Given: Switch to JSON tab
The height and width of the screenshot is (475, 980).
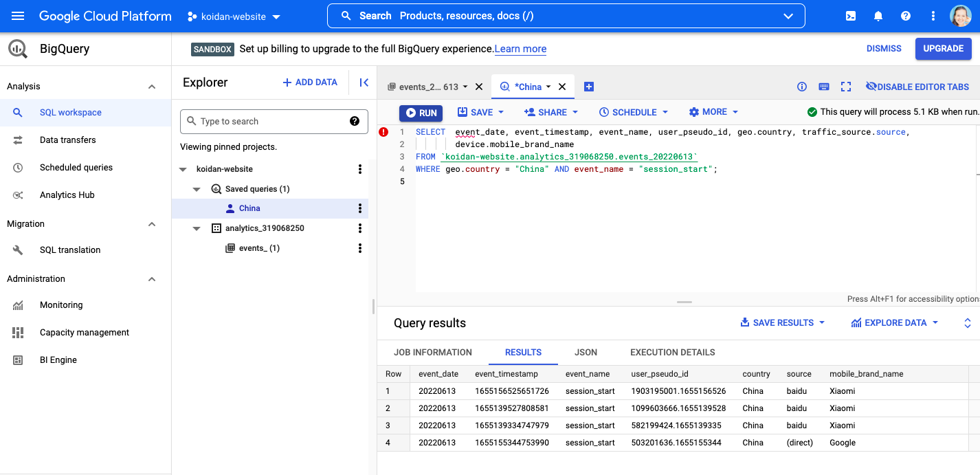Looking at the screenshot, I should tap(586, 352).
